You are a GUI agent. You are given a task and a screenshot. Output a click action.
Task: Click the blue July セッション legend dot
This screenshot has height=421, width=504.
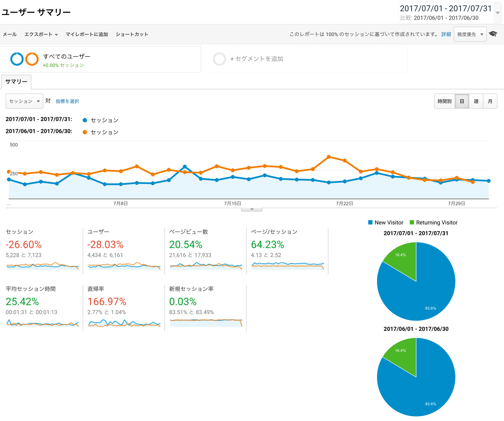pos(85,120)
